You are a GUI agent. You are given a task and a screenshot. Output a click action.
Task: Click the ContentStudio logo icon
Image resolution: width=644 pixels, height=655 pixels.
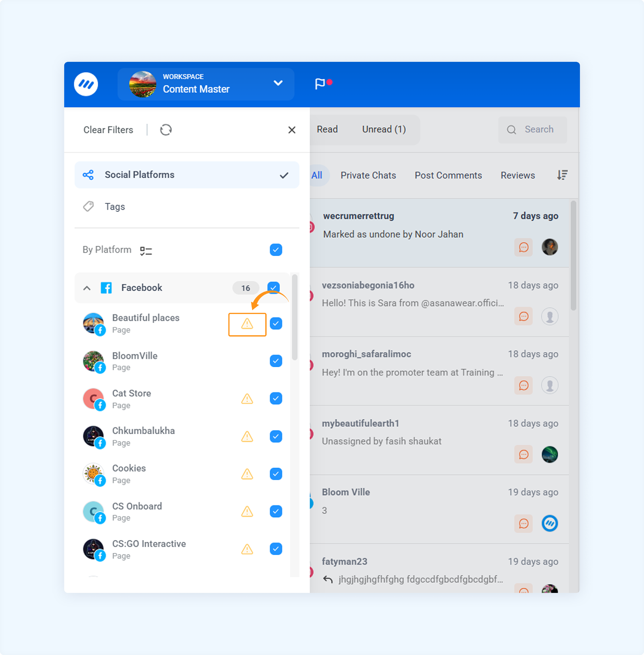[86, 84]
